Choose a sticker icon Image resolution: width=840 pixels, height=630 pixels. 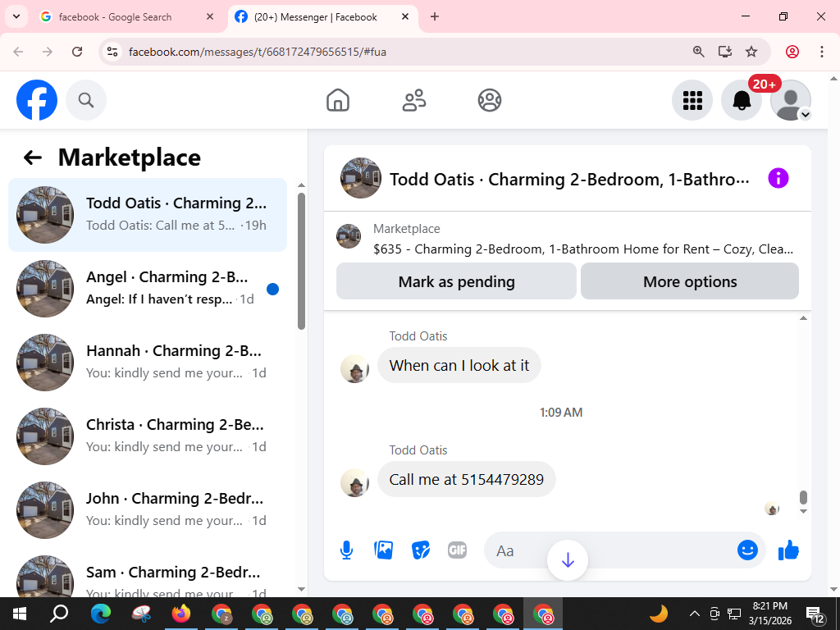pos(421,550)
